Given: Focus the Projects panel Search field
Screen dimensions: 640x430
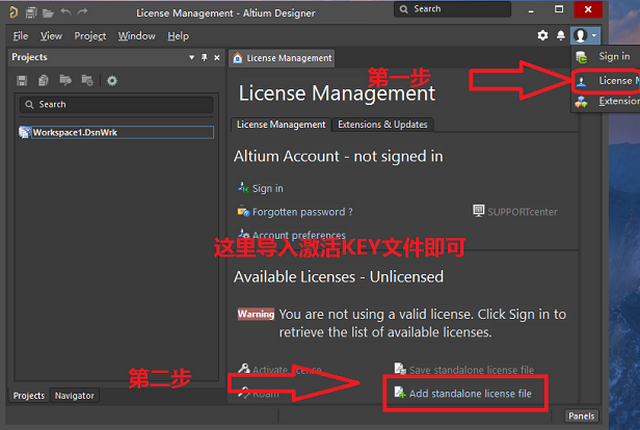Looking at the screenshot, I should pyautogui.click(x=116, y=104).
